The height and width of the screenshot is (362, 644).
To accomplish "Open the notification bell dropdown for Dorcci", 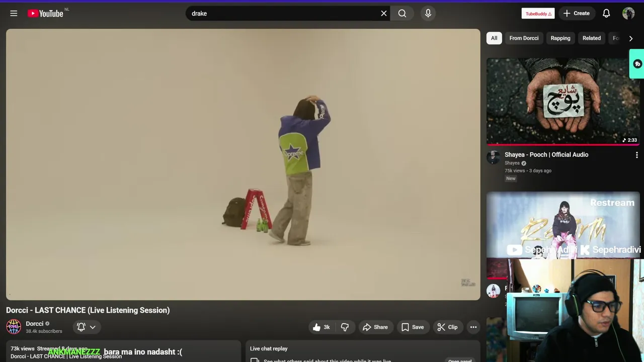I will coord(86,327).
